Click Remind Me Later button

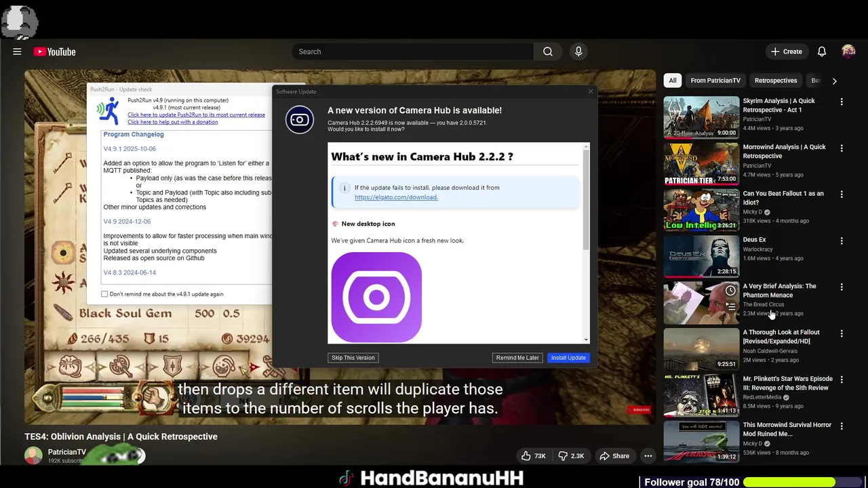pyautogui.click(x=517, y=358)
